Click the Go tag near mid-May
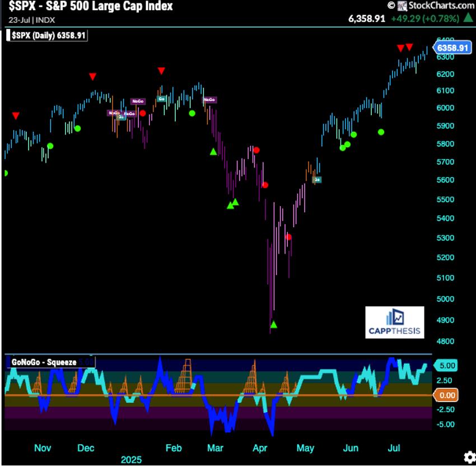 317,180
